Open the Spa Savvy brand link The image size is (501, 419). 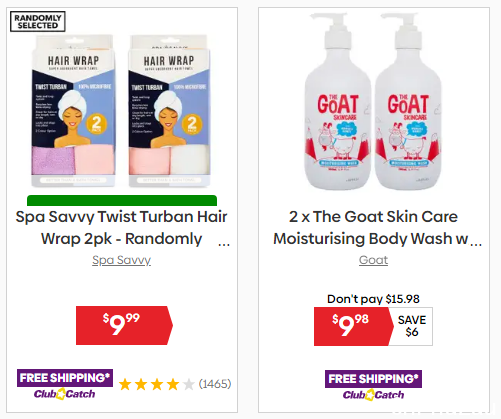[x=121, y=260]
